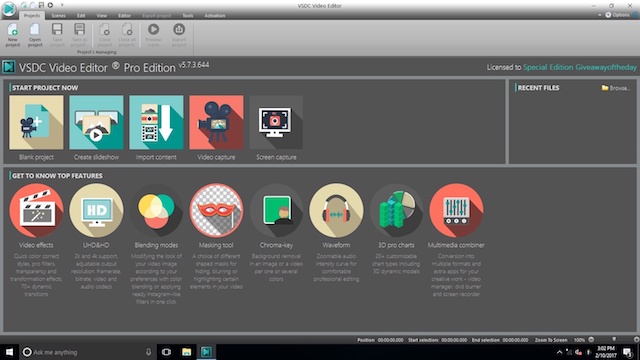640x360 pixels.
Task: Click the New project ribbon icon
Action: coord(12,29)
